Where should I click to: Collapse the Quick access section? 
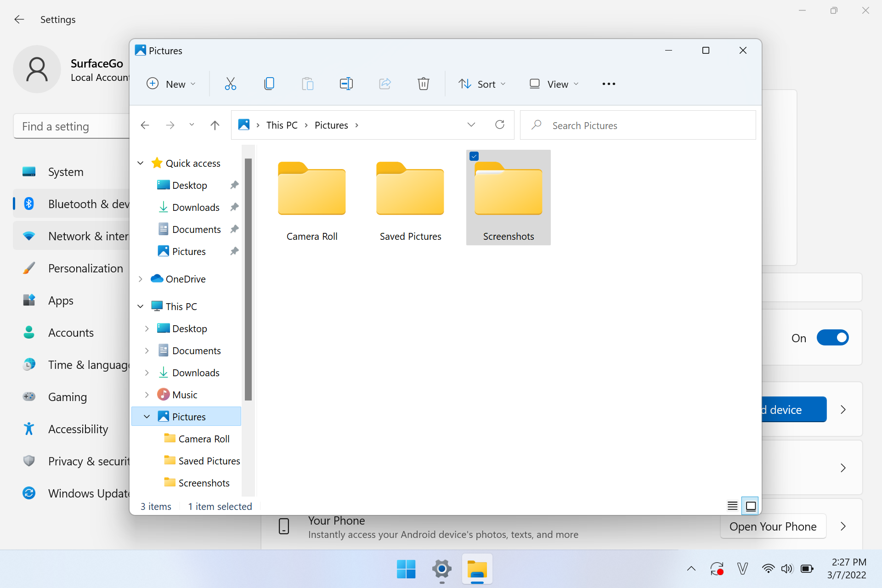pyautogui.click(x=141, y=163)
